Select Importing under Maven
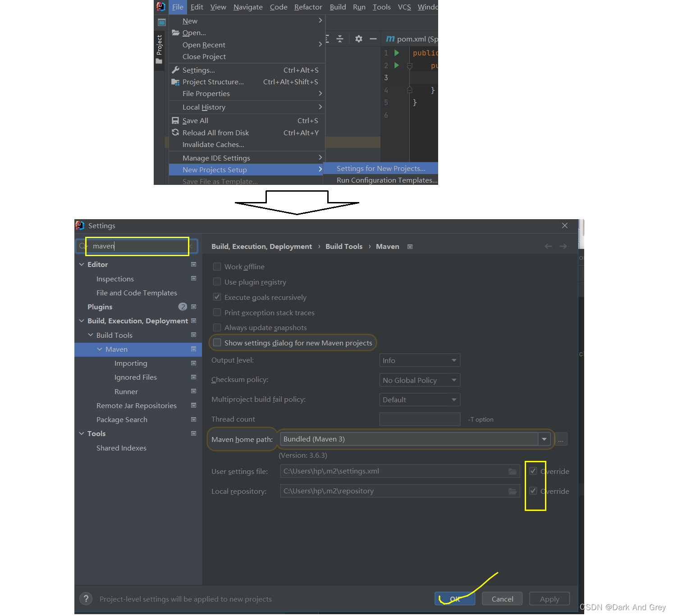673x616 pixels. 131,363
